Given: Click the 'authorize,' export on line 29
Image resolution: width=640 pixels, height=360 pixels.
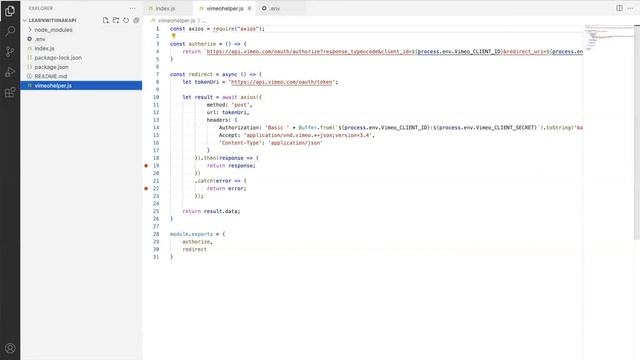Looking at the screenshot, I should click(197, 242).
